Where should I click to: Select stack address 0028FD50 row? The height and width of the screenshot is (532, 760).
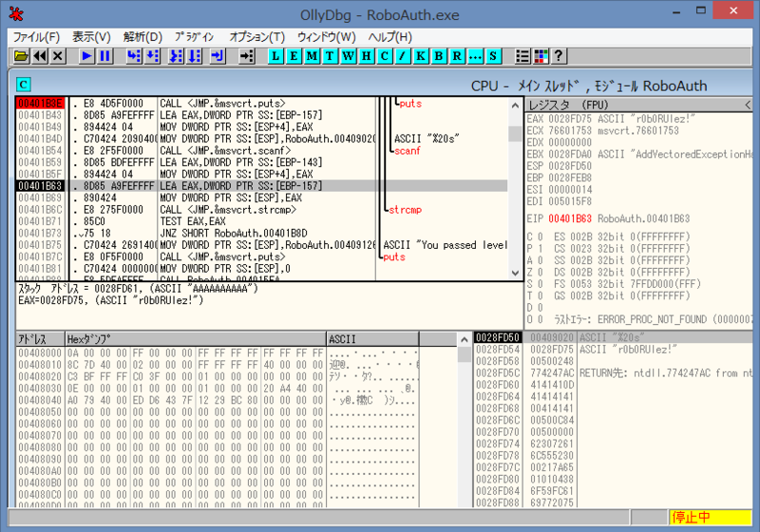coord(613,337)
